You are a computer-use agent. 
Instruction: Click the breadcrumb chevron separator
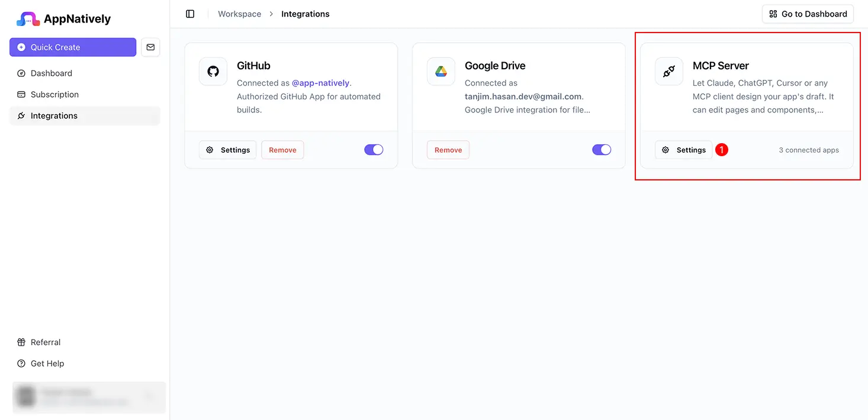tap(271, 14)
